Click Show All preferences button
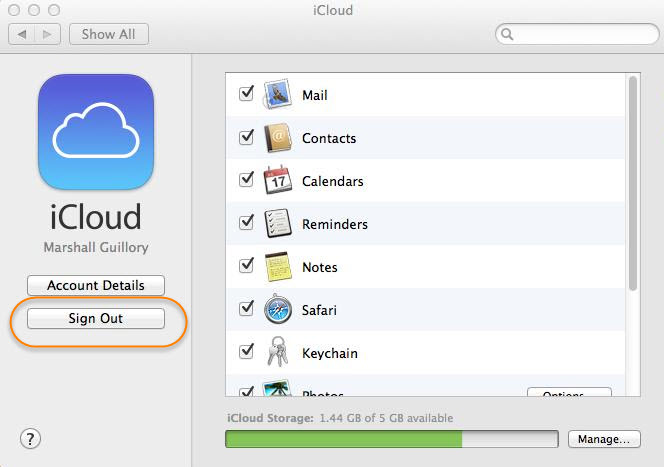The image size is (664, 467). [x=109, y=34]
